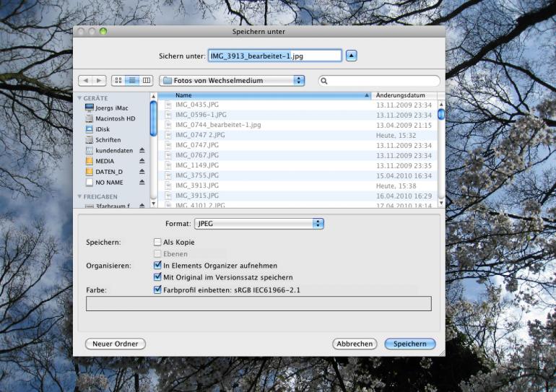The image size is (556, 392).
Task: Eject the DATEN_D volume
Action: pyautogui.click(x=142, y=172)
